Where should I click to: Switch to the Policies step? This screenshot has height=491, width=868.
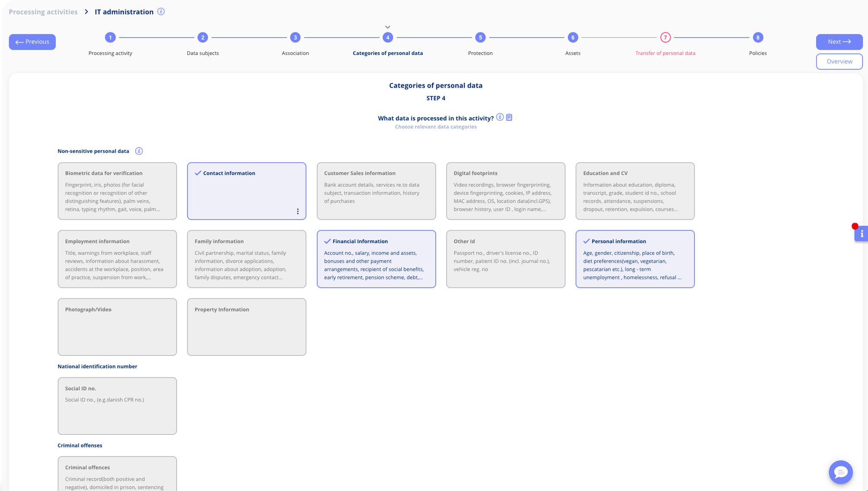[758, 38]
